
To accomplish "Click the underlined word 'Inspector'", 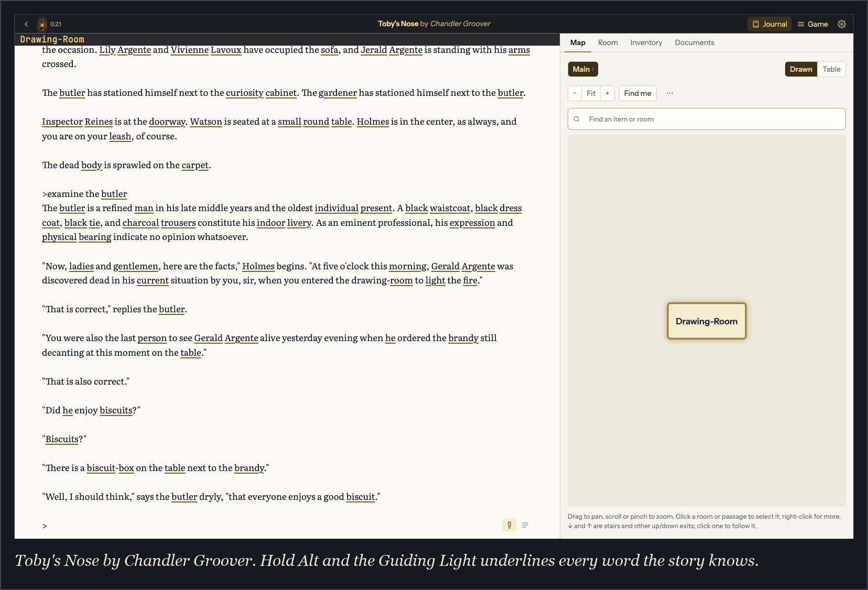I will pyautogui.click(x=62, y=122).
